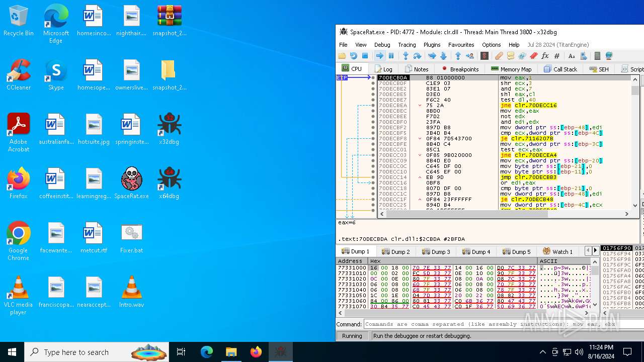Click the taskbar search box
The width and height of the screenshot is (644, 362).
pyautogui.click(x=97, y=352)
